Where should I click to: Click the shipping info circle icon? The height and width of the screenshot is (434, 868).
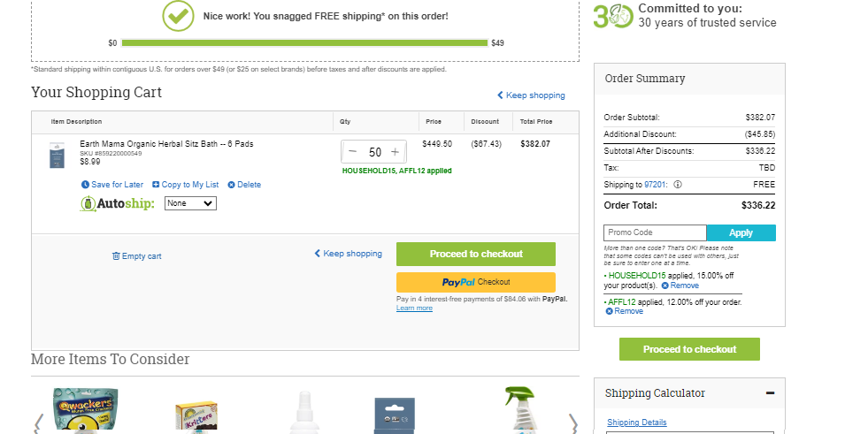pos(678,185)
